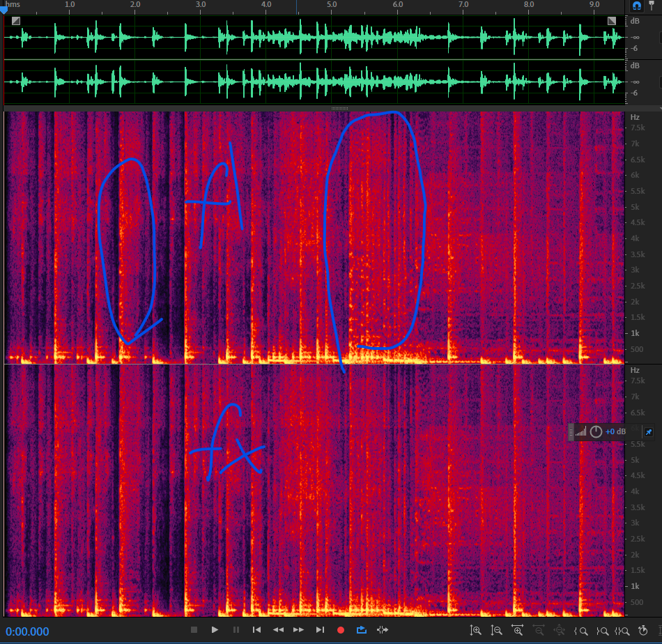This screenshot has width=662, height=644.
Task: Adjust the +0 dB gain knob
Action: point(596,432)
